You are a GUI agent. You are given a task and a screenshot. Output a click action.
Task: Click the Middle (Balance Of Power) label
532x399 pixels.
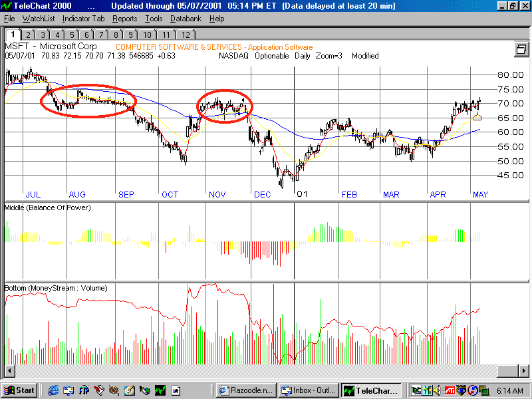coord(47,207)
